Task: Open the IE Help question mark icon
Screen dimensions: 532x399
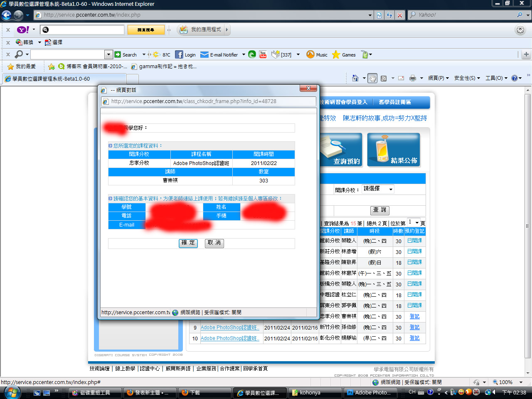Action: pos(515,78)
